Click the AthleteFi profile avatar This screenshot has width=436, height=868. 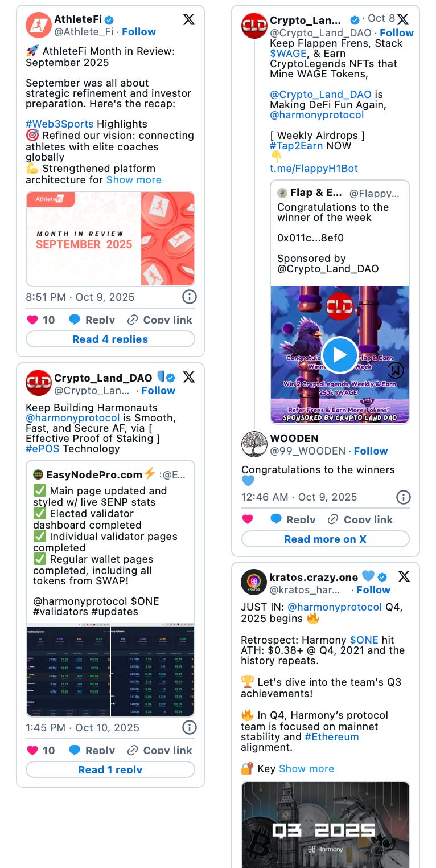click(38, 25)
